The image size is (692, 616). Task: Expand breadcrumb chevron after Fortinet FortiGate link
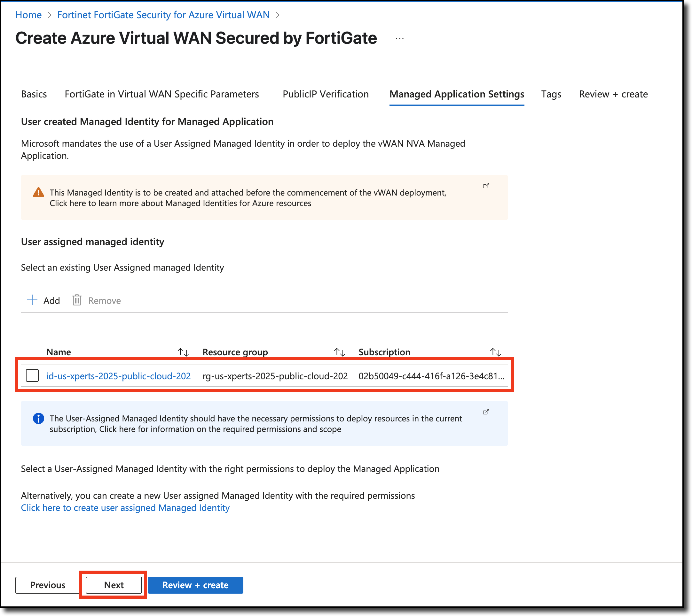click(x=278, y=15)
